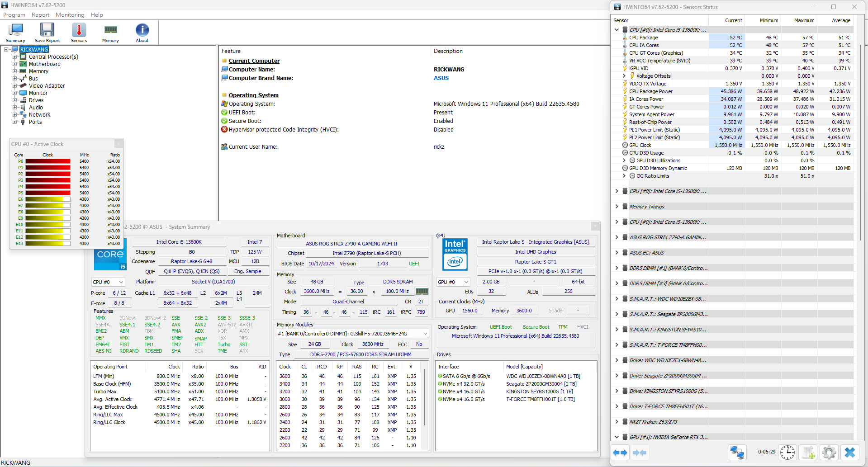Screen dimensions: 868x467
Task: Click the Ports USB plug icon in tree
Action: pos(23,122)
